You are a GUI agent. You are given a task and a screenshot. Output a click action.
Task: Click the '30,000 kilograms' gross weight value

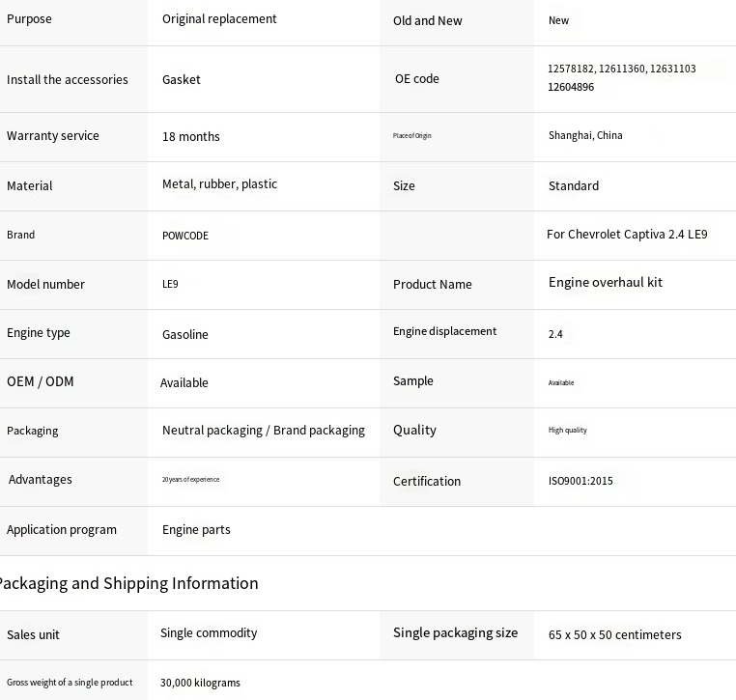pyautogui.click(x=200, y=684)
